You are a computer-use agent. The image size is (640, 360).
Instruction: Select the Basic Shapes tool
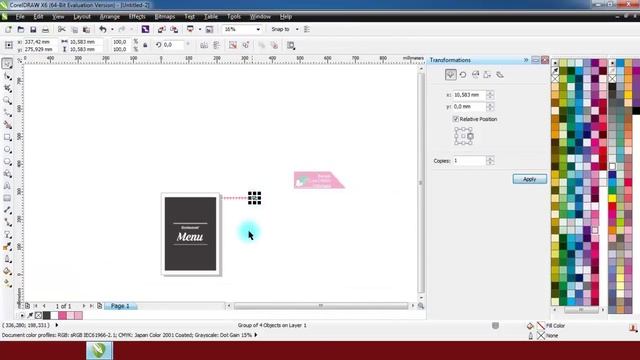click(7, 174)
